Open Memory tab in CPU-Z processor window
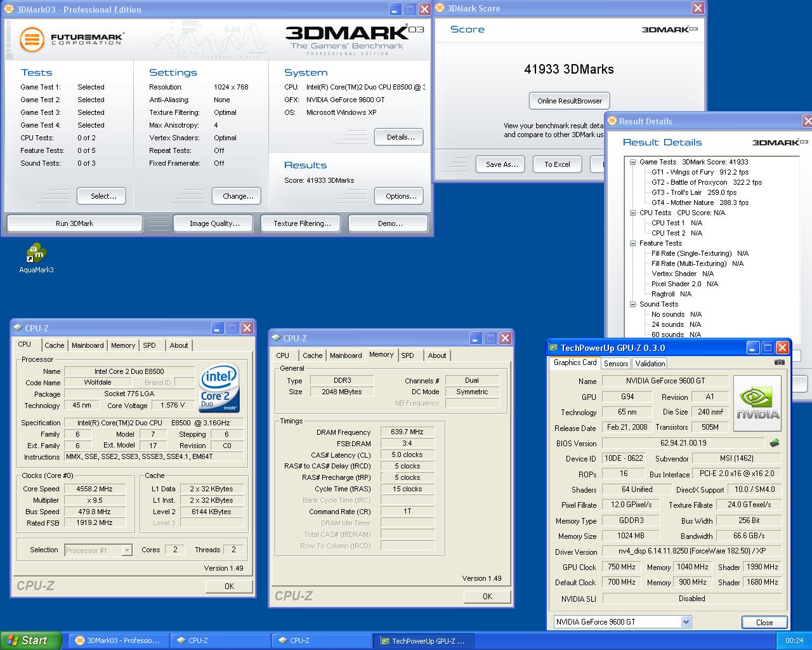The image size is (812, 650). [x=123, y=345]
